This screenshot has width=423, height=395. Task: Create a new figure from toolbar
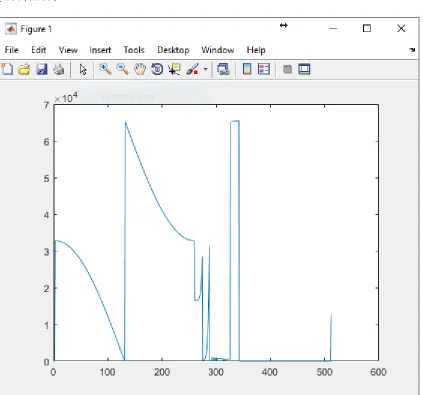[7, 69]
